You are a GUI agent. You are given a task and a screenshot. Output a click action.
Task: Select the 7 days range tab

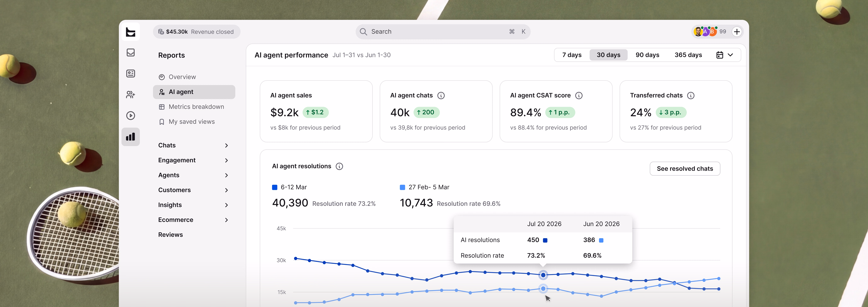[572, 55]
